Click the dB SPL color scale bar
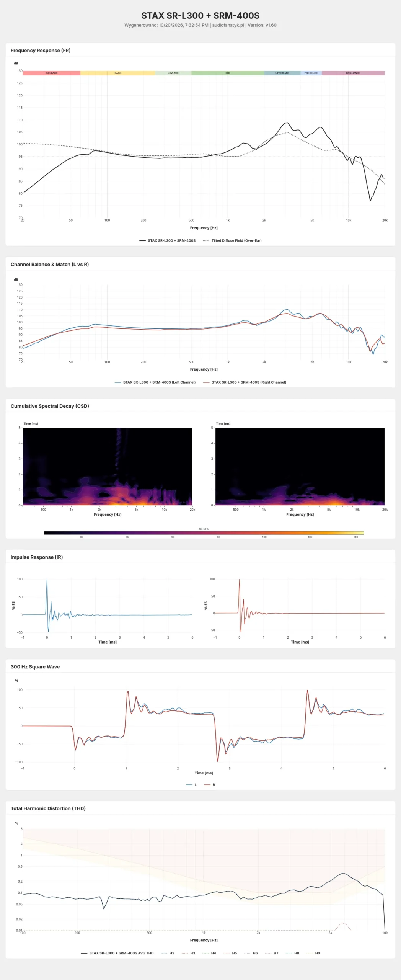This screenshot has height=980, width=401. coord(204,533)
